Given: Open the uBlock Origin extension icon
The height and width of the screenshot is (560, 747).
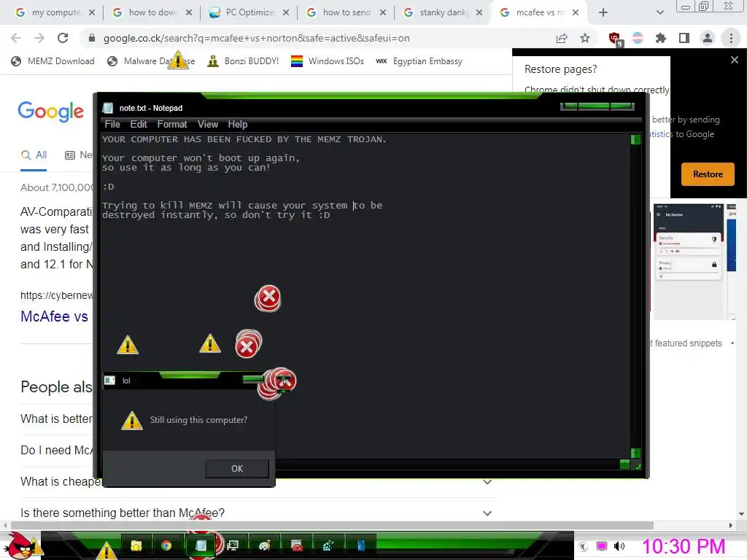Looking at the screenshot, I should [615, 39].
